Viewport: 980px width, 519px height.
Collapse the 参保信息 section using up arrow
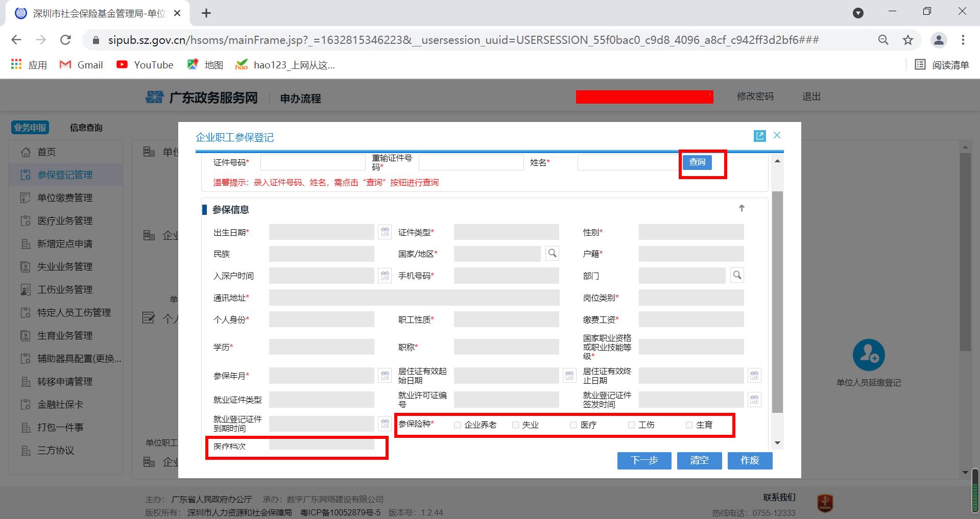coord(742,208)
